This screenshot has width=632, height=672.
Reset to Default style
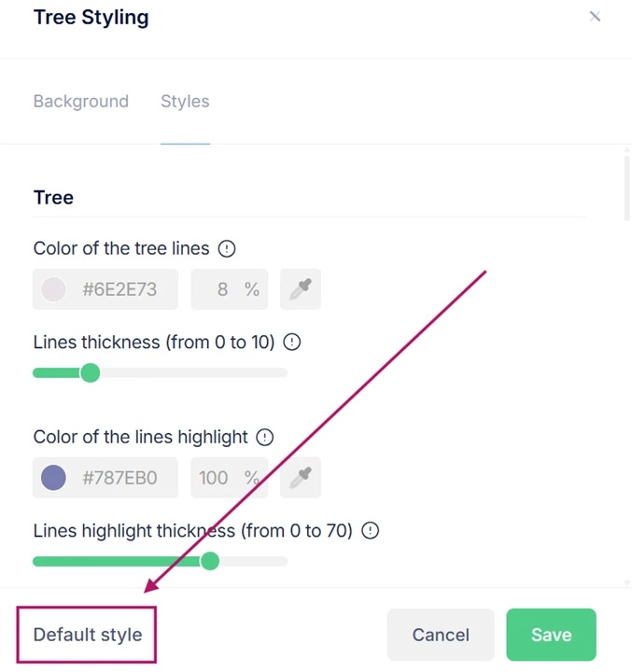88,635
